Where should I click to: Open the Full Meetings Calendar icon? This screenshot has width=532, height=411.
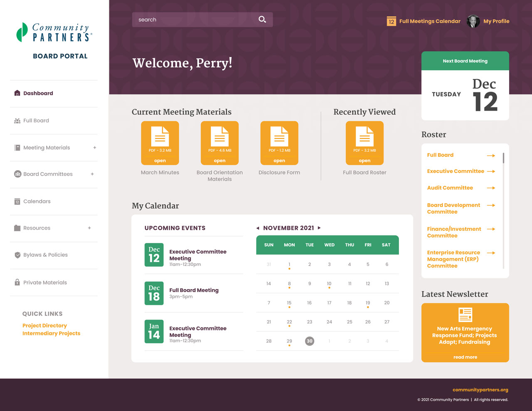(391, 21)
